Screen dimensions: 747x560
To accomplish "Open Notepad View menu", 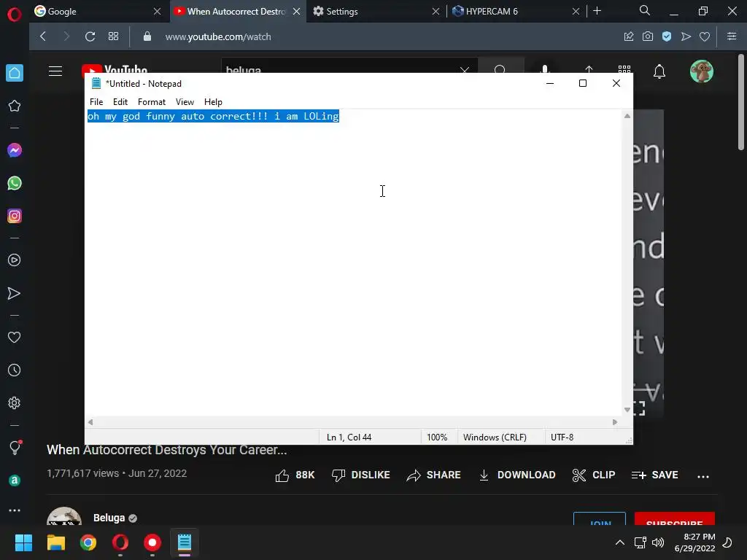I will [x=185, y=102].
